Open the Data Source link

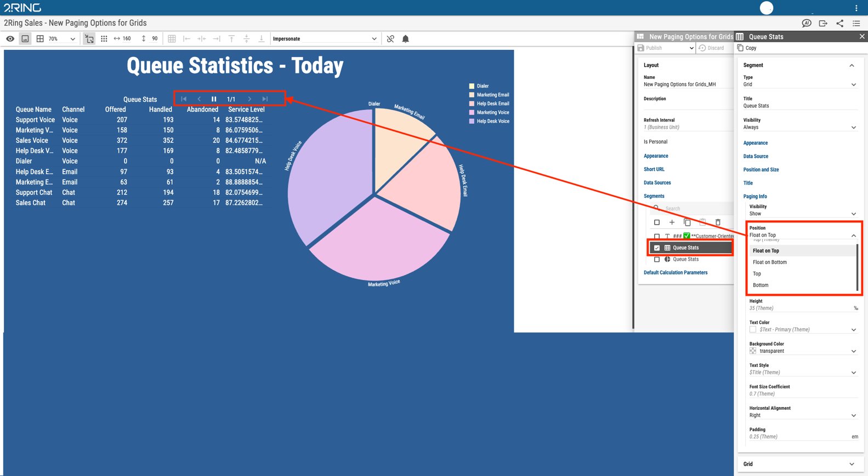point(756,157)
